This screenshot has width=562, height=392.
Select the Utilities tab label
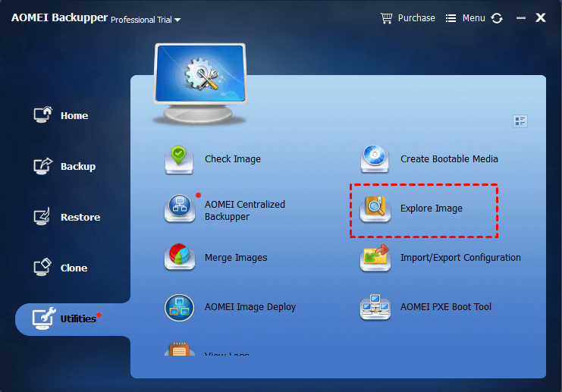click(x=78, y=319)
